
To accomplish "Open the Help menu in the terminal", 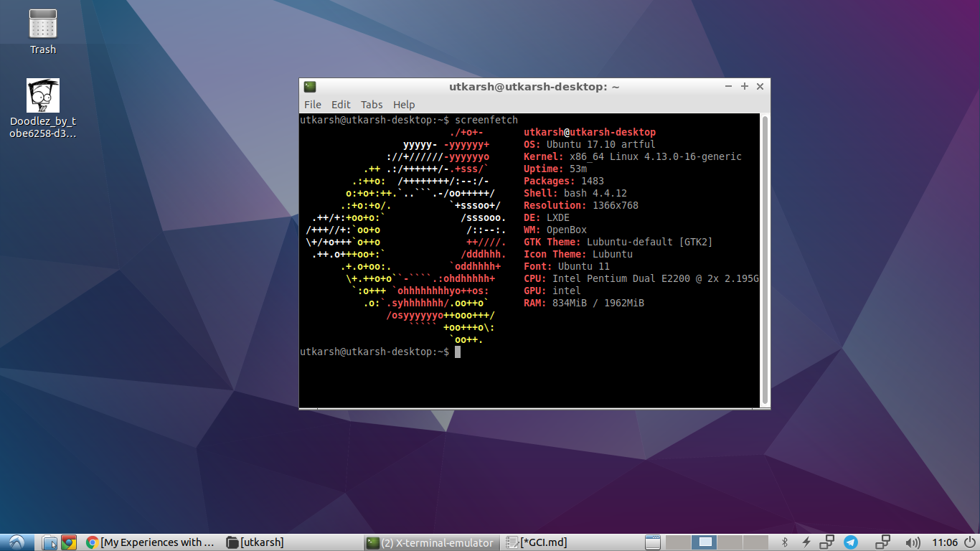I will click(x=404, y=105).
